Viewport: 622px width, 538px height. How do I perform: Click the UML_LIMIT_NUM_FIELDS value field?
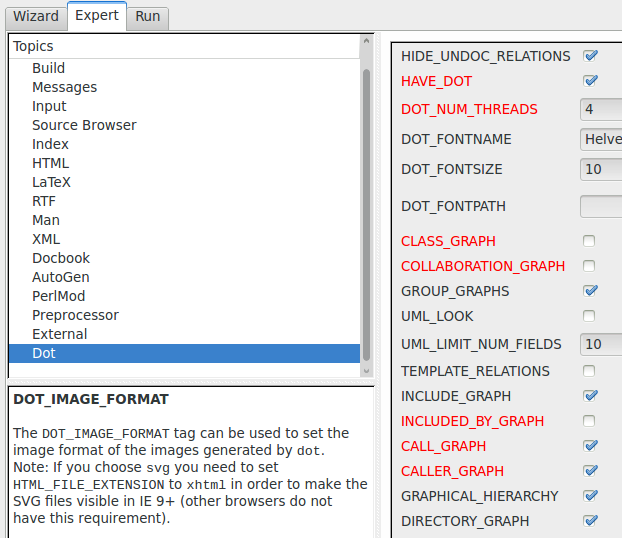[x=601, y=344]
